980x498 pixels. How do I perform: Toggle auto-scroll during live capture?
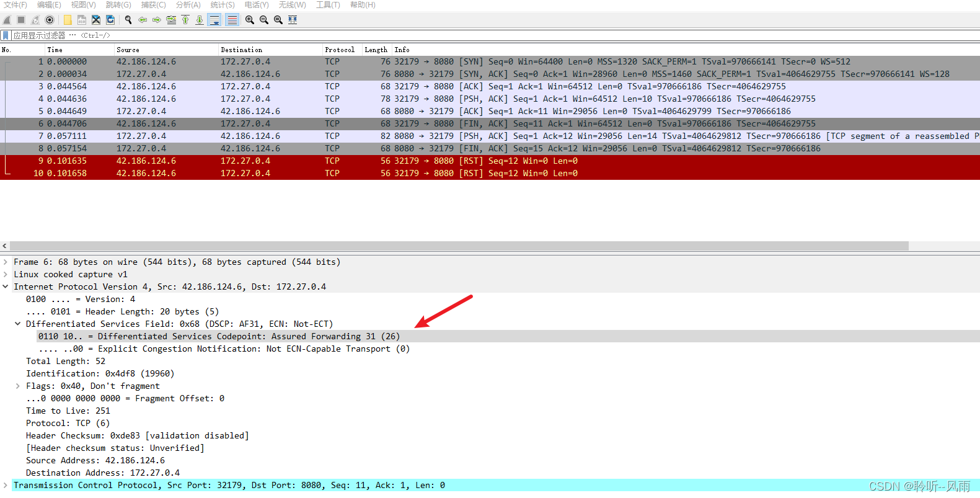pyautogui.click(x=214, y=20)
